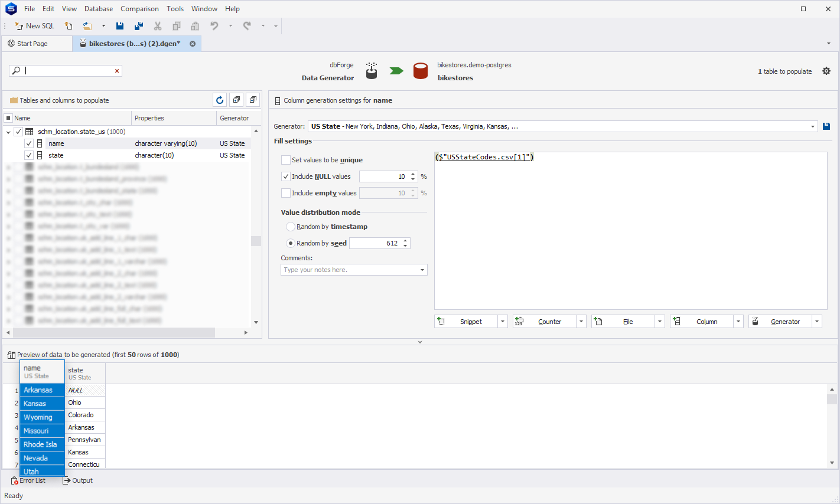Click the New SQL toolbar button
The width and height of the screenshot is (840, 504).
pos(34,26)
